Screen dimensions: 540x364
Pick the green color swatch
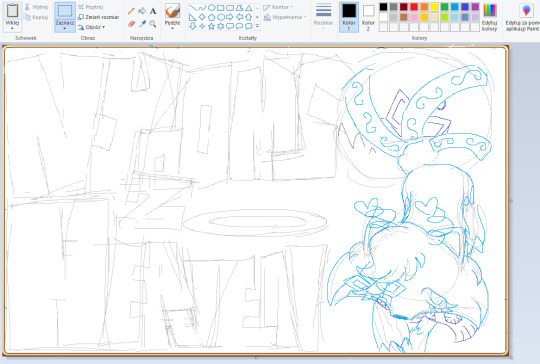pyautogui.click(x=445, y=7)
